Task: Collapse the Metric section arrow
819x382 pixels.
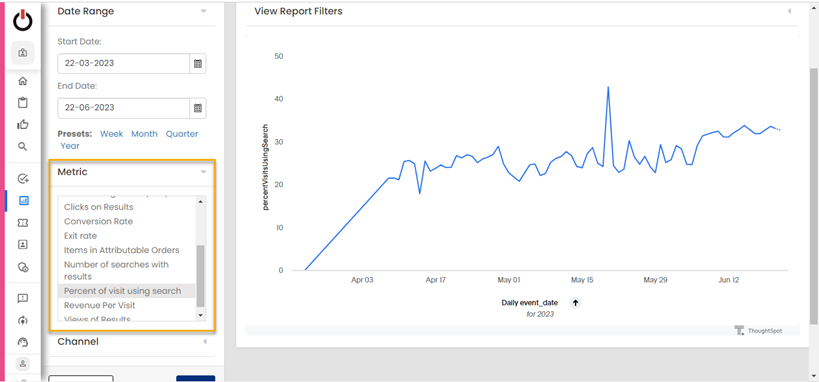Action: [x=204, y=172]
